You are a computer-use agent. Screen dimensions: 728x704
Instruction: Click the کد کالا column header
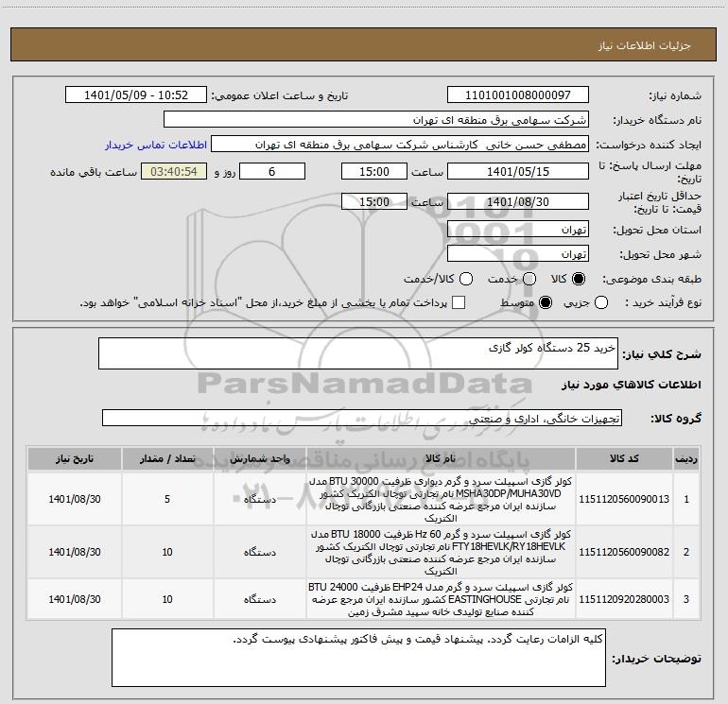(x=624, y=458)
